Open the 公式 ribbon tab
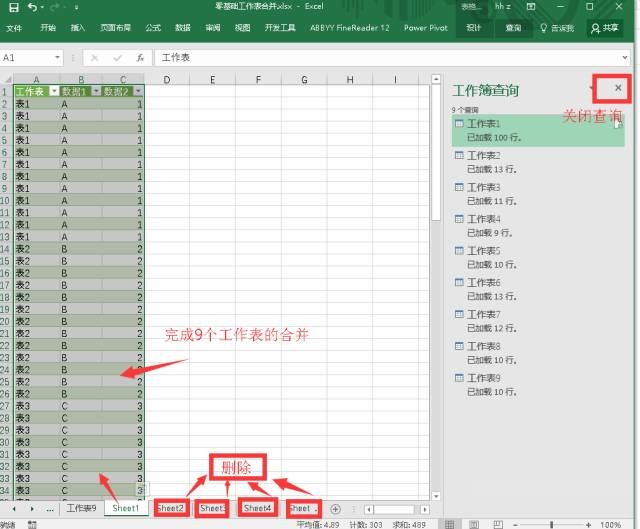Image resolution: width=640 pixels, height=529 pixels. tap(153, 28)
